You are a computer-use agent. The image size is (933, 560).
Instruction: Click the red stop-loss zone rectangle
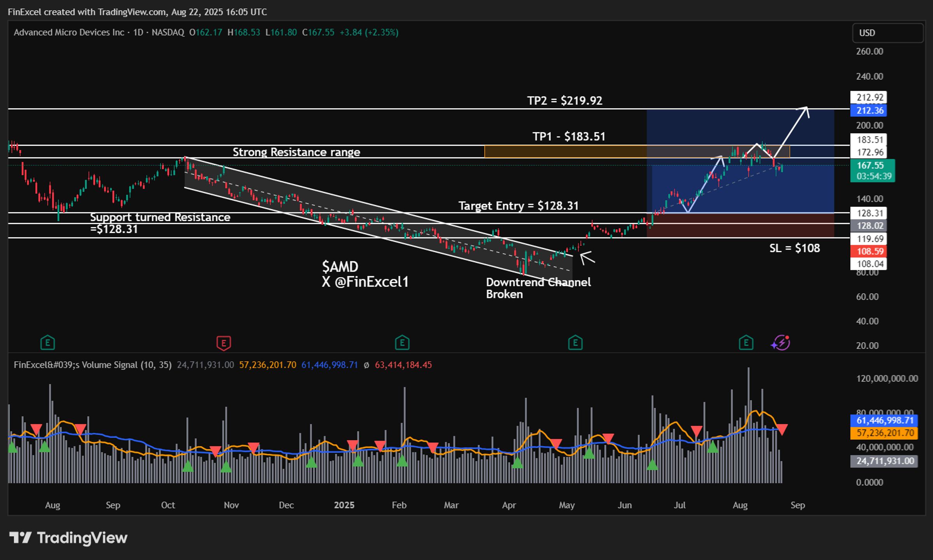click(x=740, y=226)
